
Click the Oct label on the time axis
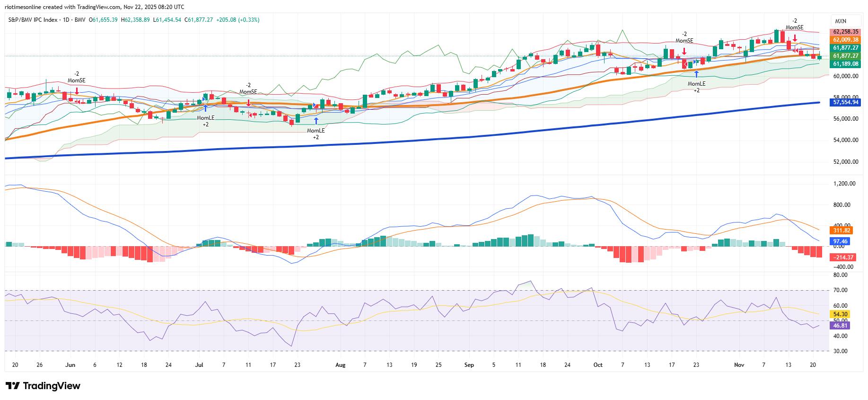pos(598,365)
